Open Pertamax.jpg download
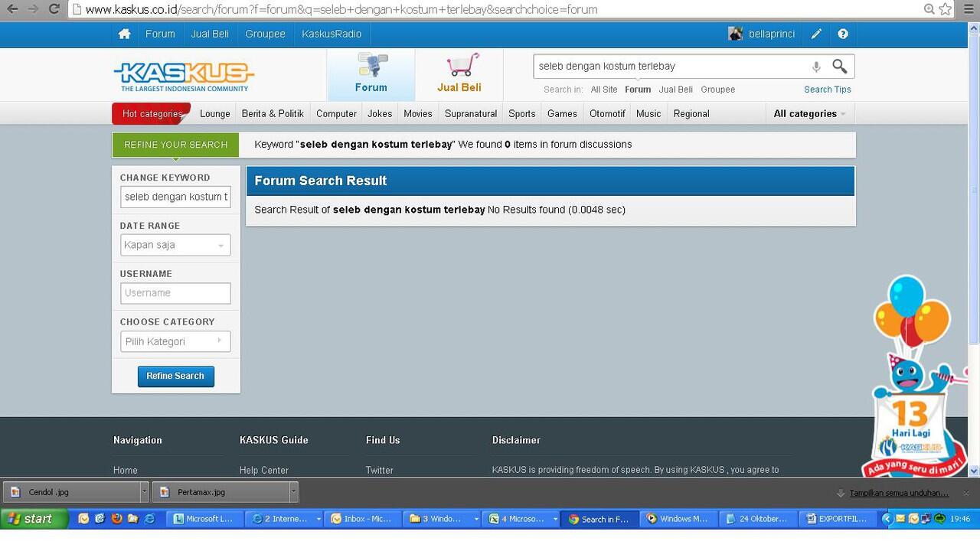 point(220,492)
